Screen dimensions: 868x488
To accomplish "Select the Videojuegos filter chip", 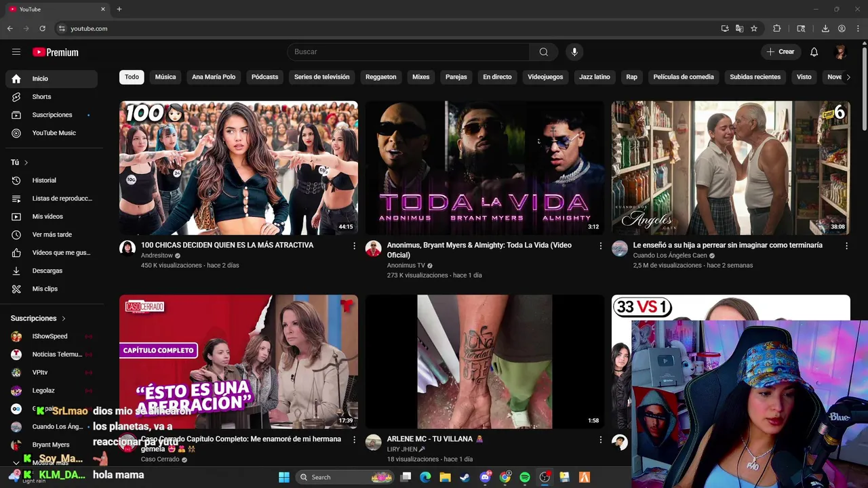I will point(545,77).
